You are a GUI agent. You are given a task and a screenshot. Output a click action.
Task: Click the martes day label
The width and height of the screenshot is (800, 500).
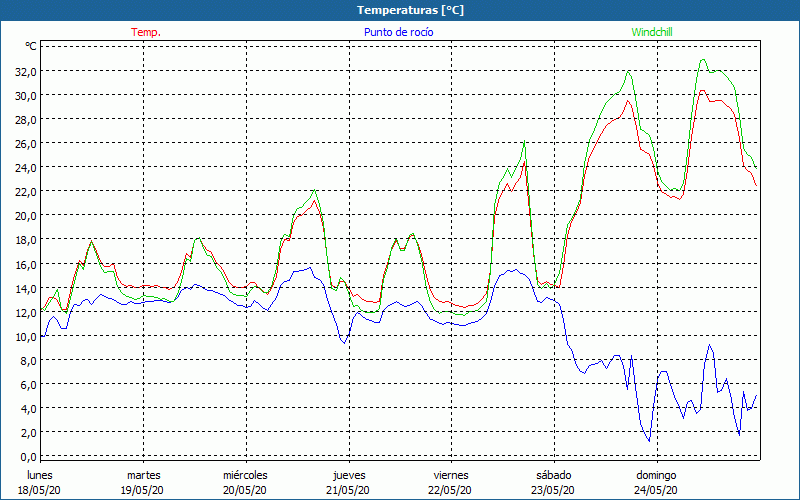[144, 475]
